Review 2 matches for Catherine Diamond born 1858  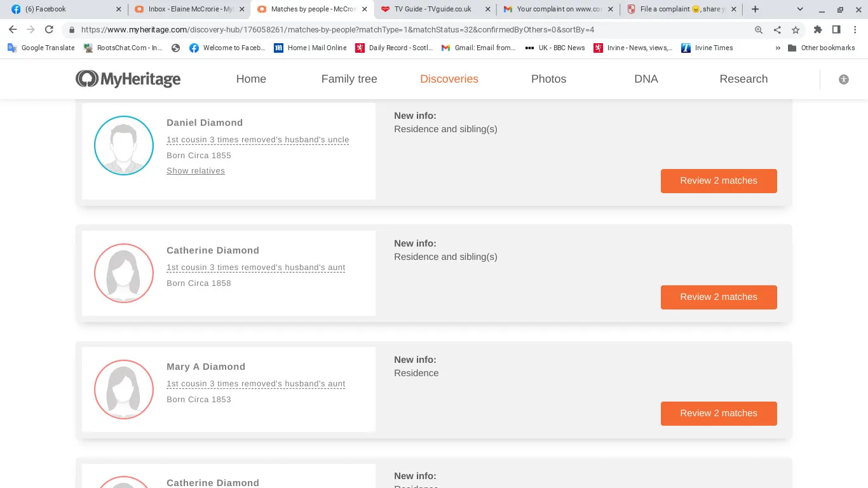(718, 297)
